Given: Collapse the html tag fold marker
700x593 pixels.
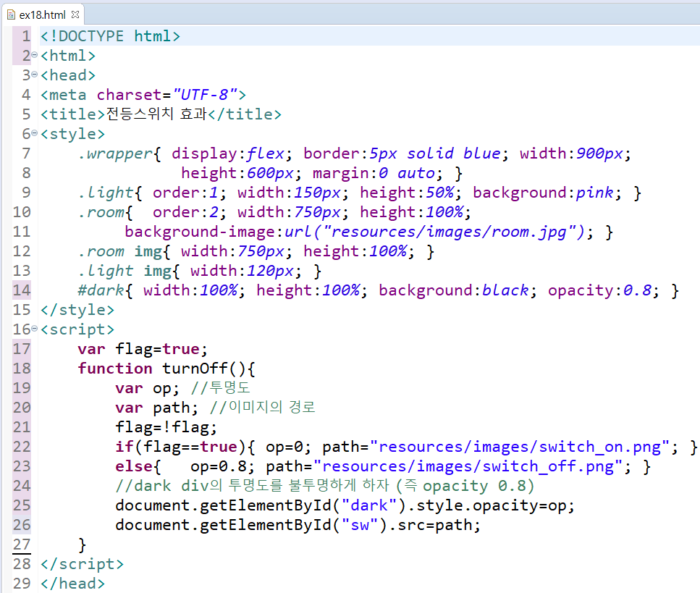Looking at the screenshot, I should 34,55.
